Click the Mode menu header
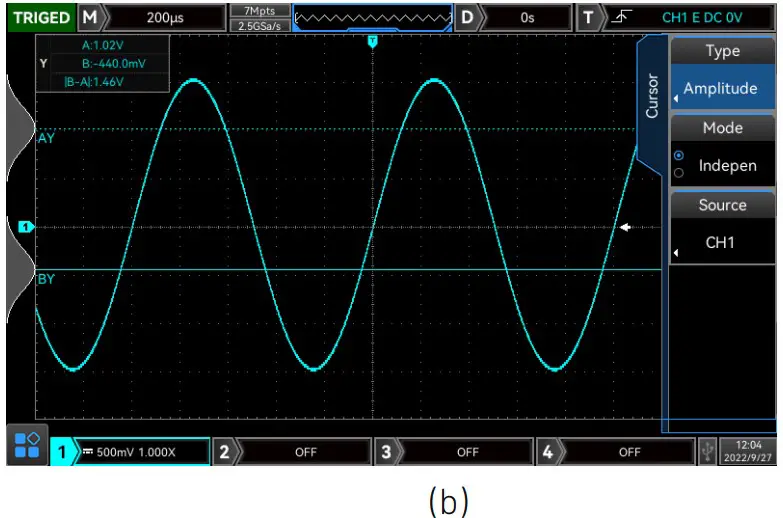The width and height of the screenshot is (783, 518). (x=722, y=128)
